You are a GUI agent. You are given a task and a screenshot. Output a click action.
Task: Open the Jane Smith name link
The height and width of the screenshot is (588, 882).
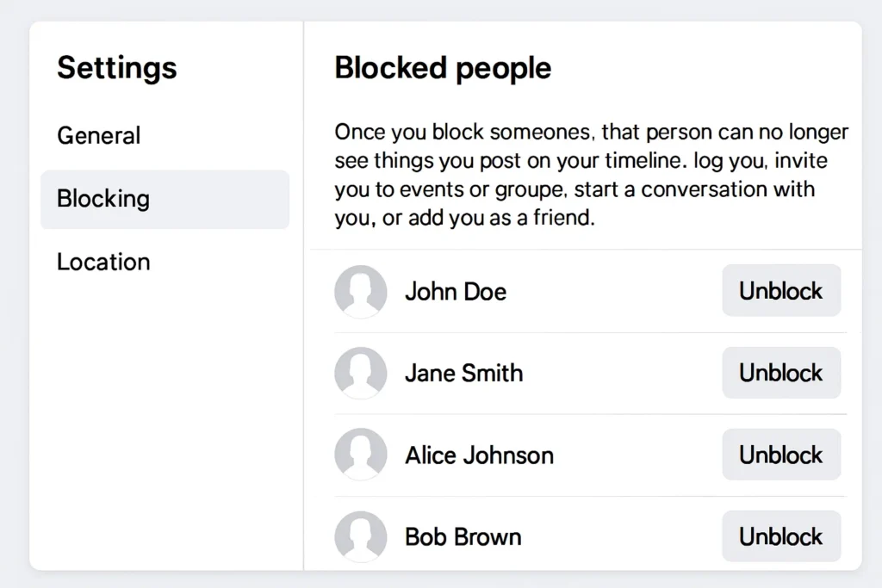[463, 373]
